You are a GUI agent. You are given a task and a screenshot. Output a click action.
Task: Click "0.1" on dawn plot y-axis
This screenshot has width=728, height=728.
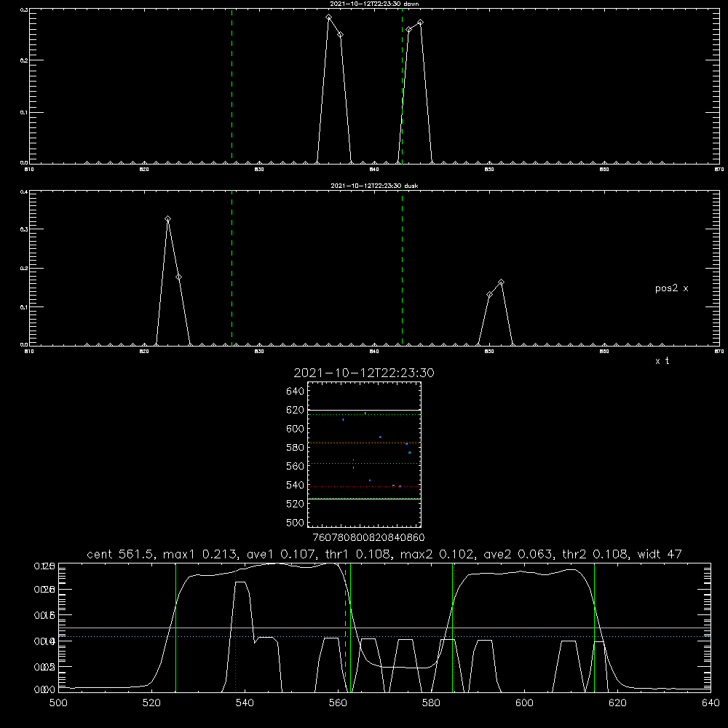(x=25, y=112)
